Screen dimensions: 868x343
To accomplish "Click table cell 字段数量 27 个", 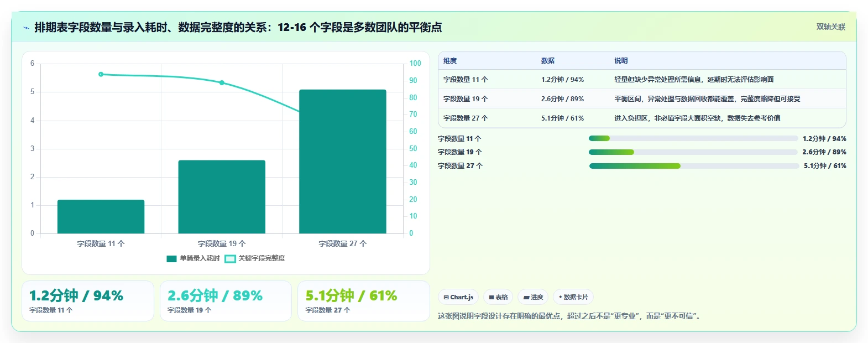I will click(x=466, y=118).
